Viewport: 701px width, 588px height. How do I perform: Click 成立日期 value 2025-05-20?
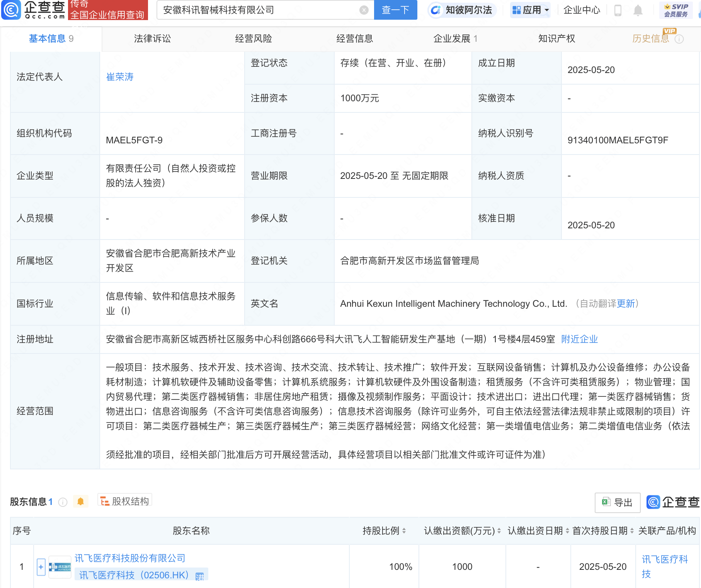tap(591, 70)
